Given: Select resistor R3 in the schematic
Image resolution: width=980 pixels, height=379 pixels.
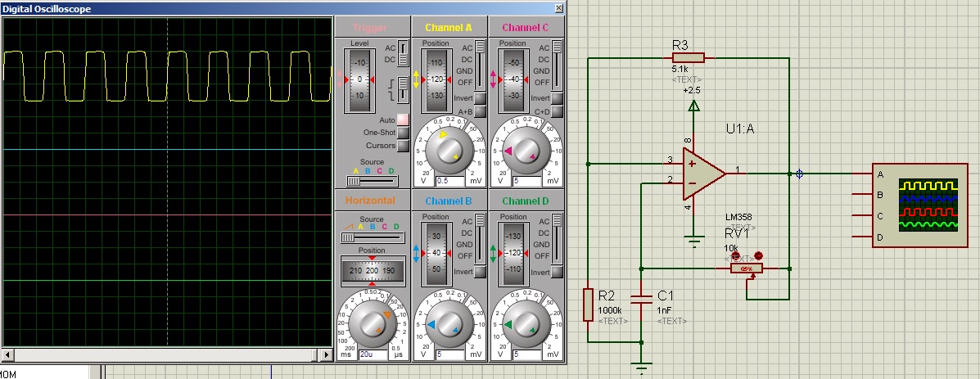Looking at the screenshot, I should [x=688, y=58].
